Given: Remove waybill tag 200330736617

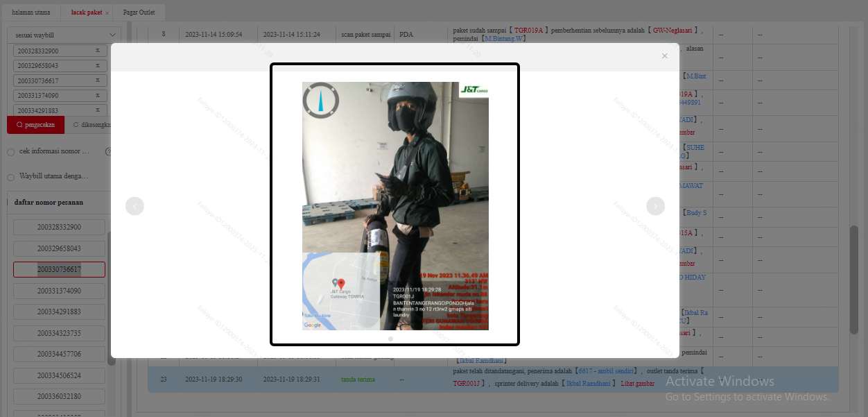Looking at the screenshot, I should [x=97, y=80].
